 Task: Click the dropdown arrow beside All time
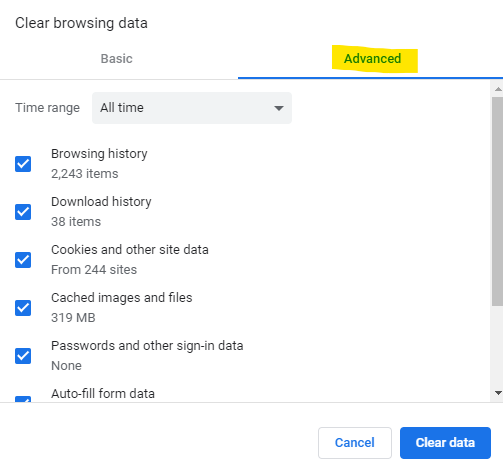click(279, 108)
